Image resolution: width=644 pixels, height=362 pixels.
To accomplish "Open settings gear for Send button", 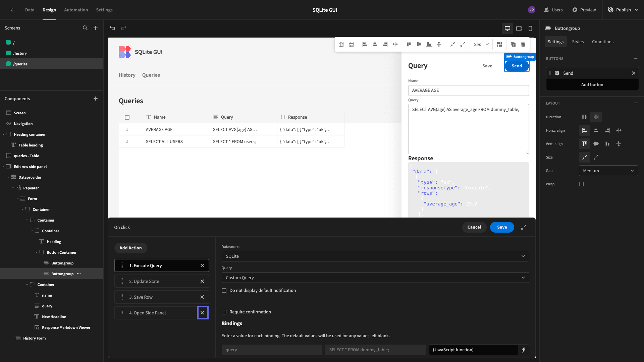I will click(x=557, y=73).
